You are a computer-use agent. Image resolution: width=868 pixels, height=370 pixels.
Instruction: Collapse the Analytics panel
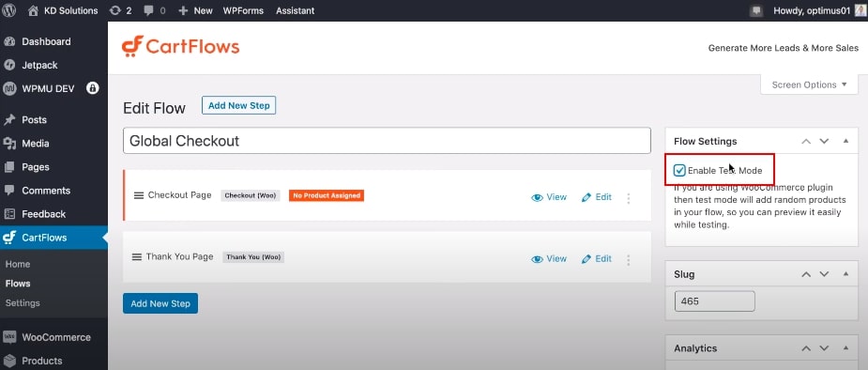coord(845,347)
